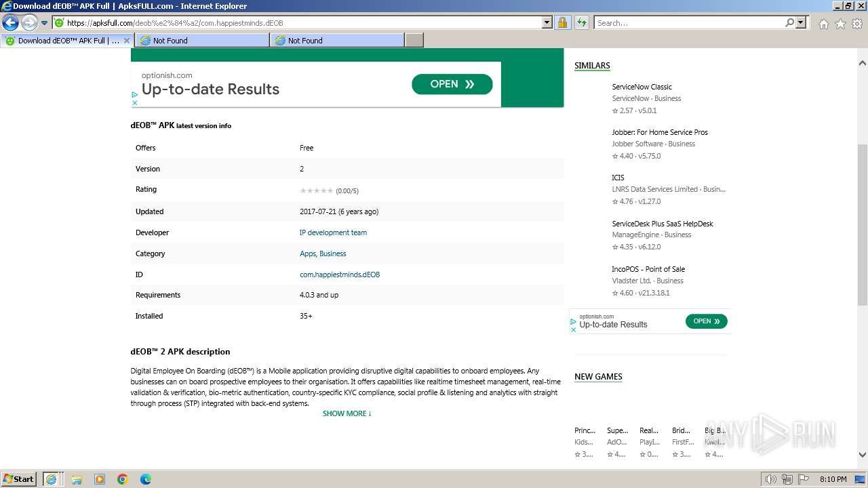Click the scrollbar down arrow
868x488 pixels.
point(862,455)
